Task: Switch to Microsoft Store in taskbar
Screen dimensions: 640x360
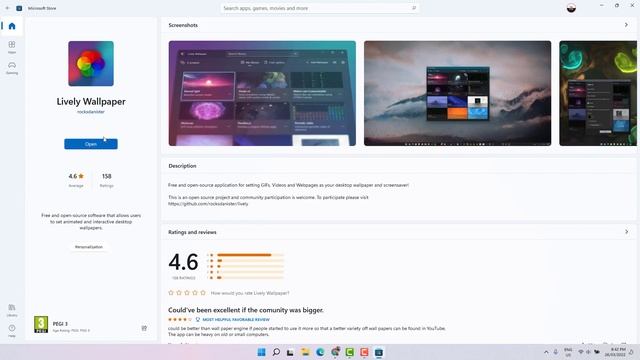Action: click(x=379, y=352)
